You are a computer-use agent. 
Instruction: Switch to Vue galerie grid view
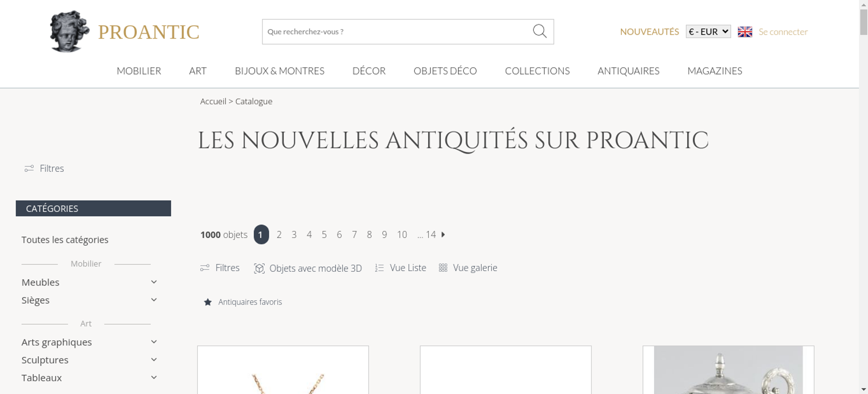click(x=468, y=268)
